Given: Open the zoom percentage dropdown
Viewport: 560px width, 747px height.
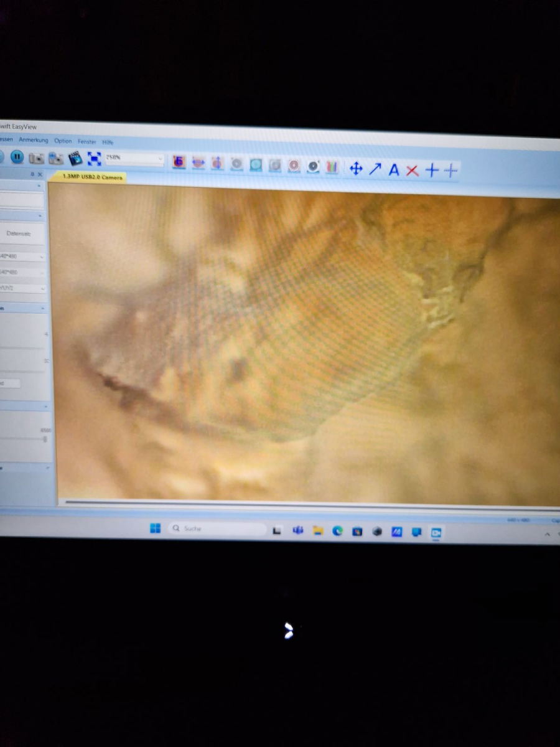Looking at the screenshot, I should [x=160, y=160].
